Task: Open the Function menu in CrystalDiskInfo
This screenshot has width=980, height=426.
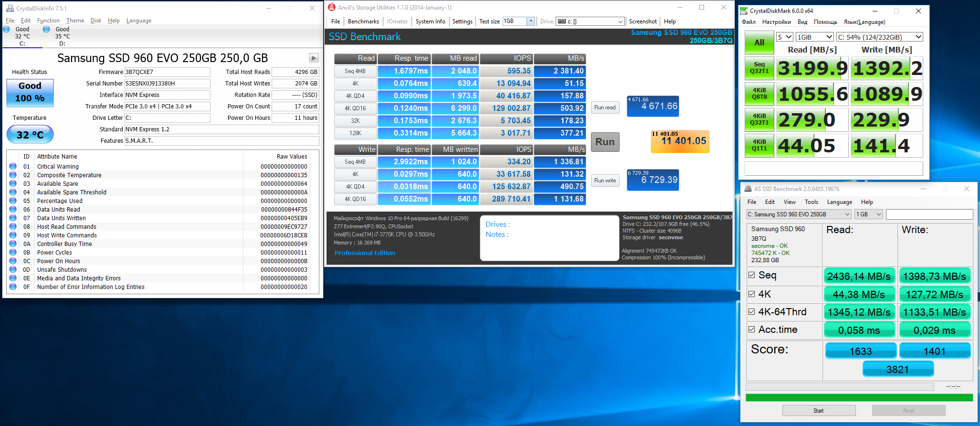Action: [48, 21]
